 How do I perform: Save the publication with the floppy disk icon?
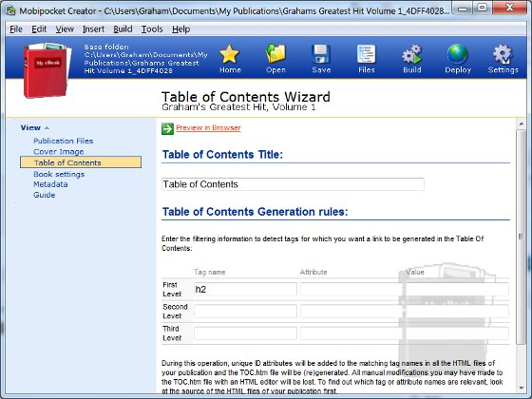click(321, 54)
